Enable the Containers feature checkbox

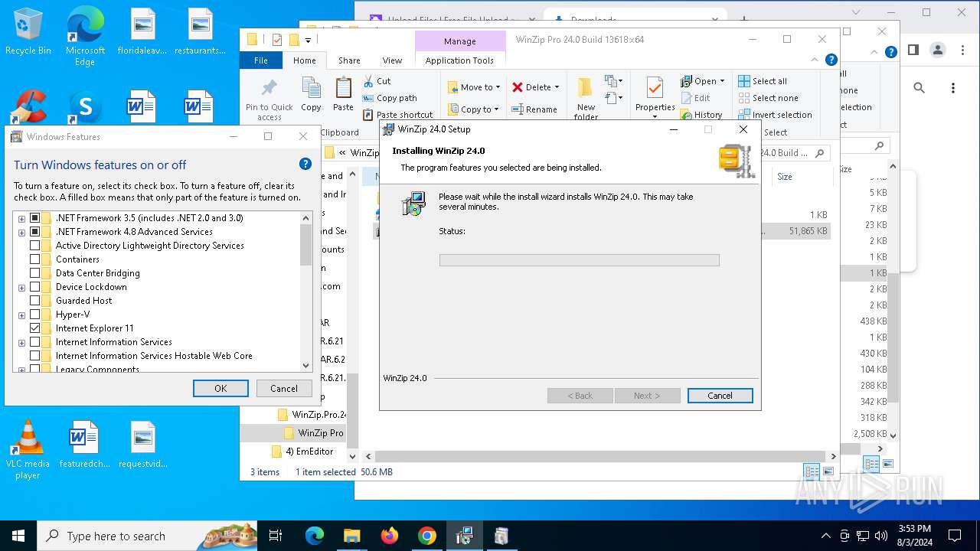point(34,259)
